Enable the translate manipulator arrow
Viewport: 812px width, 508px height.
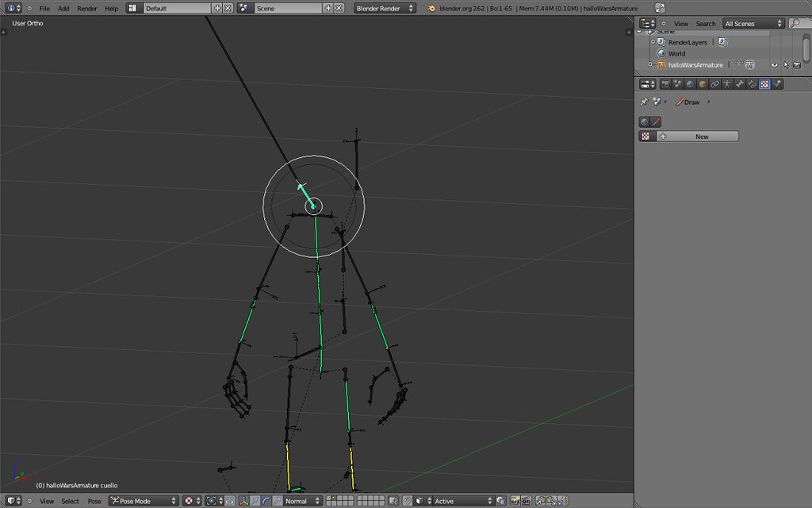coord(255,501)
